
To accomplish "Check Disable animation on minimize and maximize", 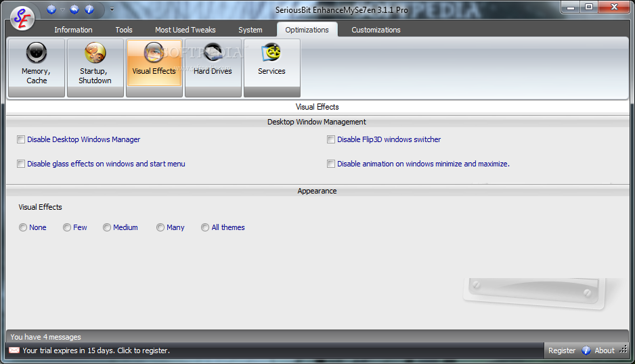I will [x=331, y=164].
